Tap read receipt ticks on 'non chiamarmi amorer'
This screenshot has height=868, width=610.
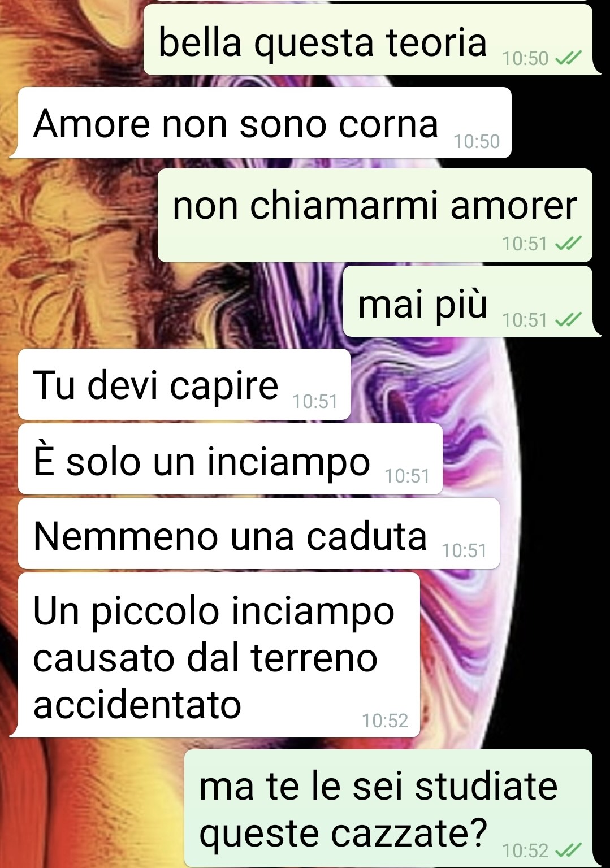[569, 244]
